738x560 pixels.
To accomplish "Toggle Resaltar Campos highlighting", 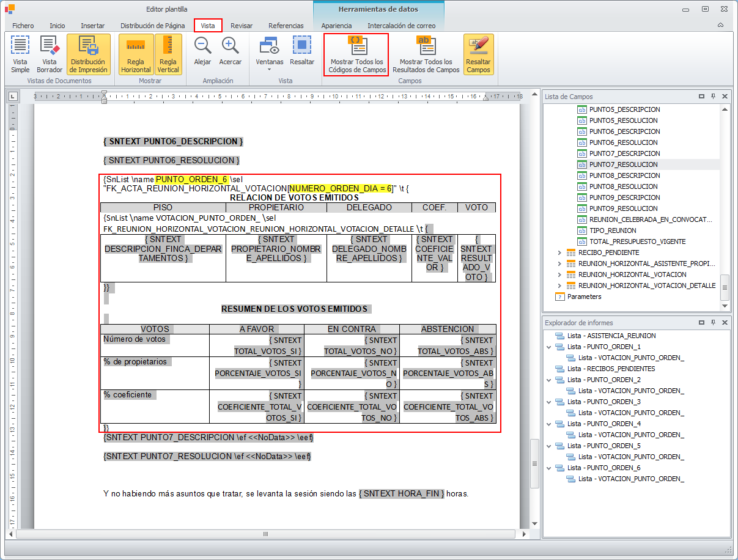I will coord(478,54).
